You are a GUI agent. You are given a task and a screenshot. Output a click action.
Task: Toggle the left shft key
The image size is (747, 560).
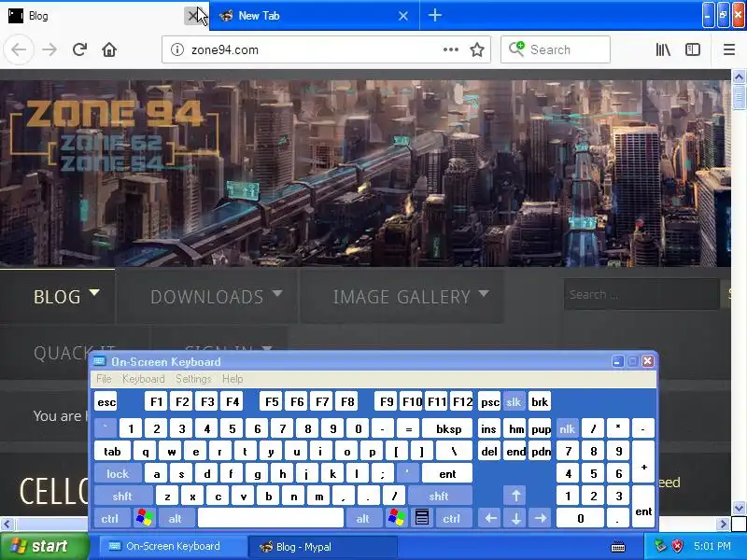coord(123,496)
